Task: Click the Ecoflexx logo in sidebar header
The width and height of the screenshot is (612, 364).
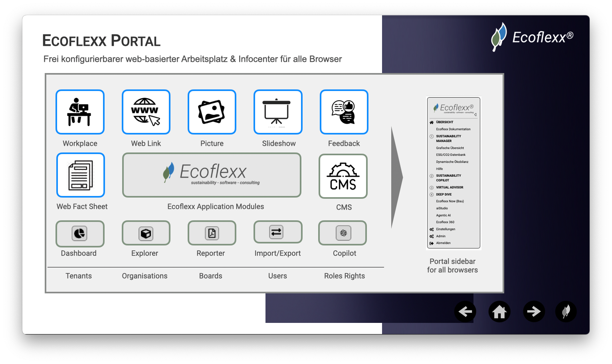Action: pos(454,108)
